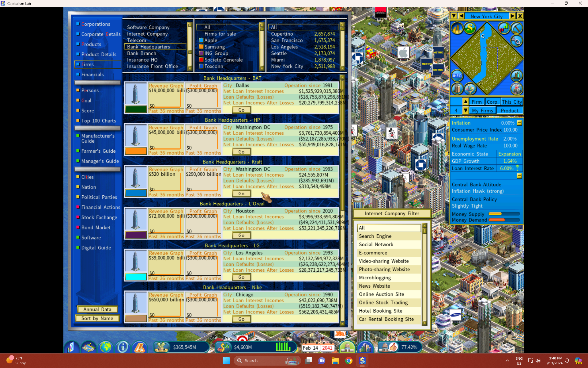This screenshot has width=588, height=368.
Task: Click the Annual Data button
Action: click(x=97, y=309)
